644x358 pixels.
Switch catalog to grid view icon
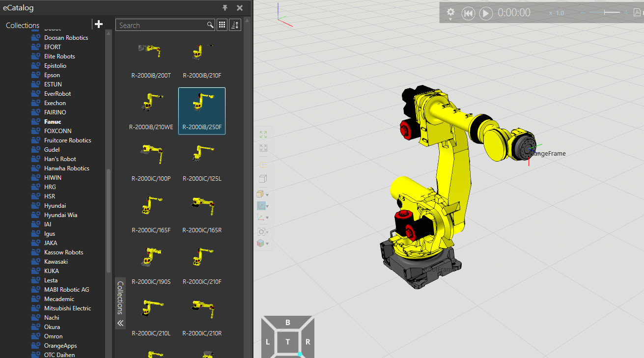click(x=222, y=25)
